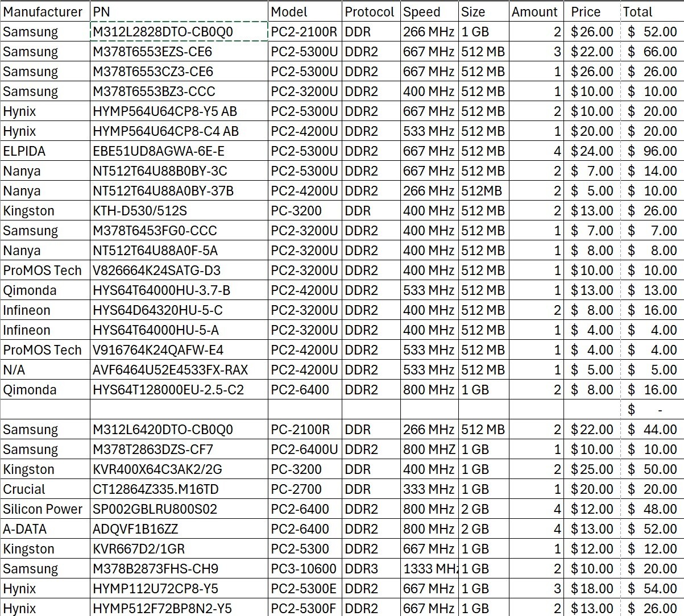
Task: Select the cell HYS64T64000HU-3.7-B
Action: (179, 290)
